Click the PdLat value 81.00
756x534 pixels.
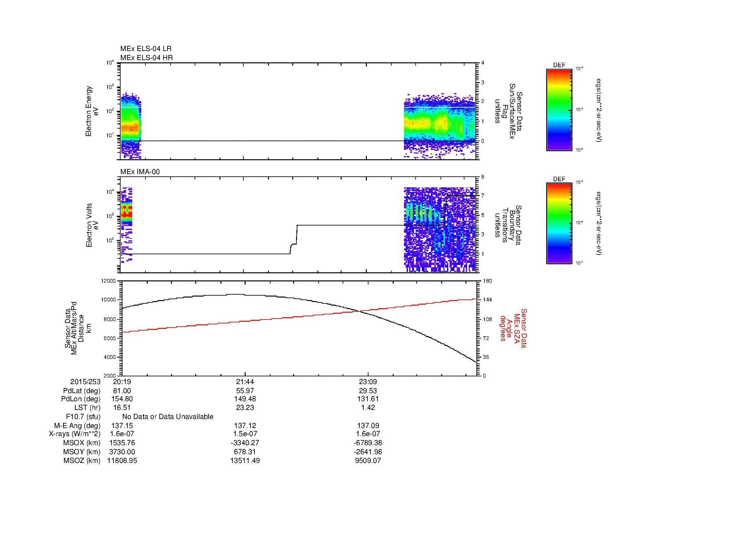(x=122, y=391)
